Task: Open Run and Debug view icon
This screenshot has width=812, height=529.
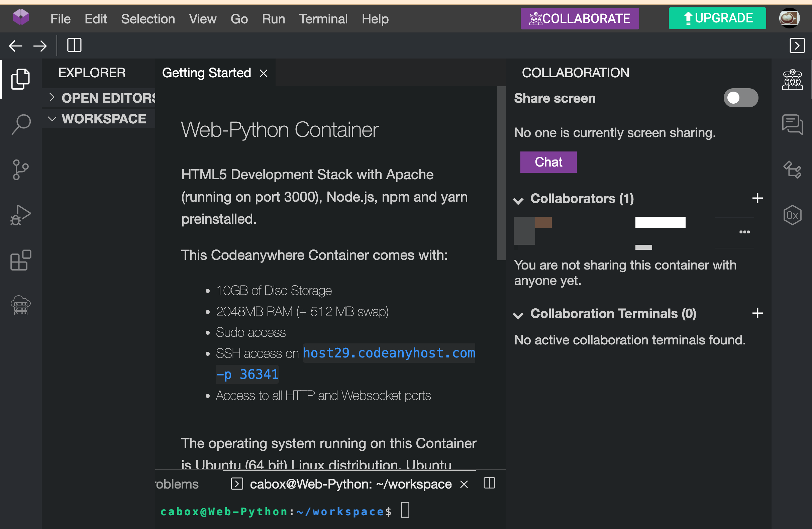Action: (x=20, y=215)
